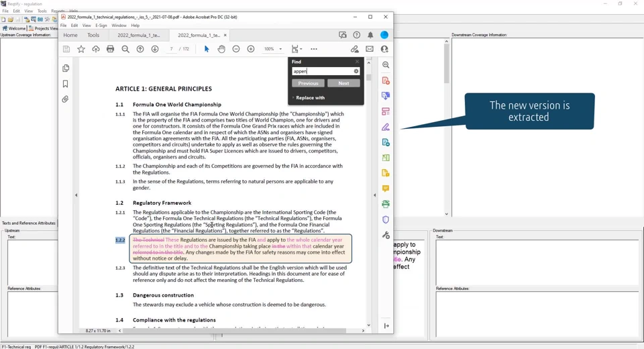The height and width of the screenshot is (349, 644).
Task: Switch to the Tools tab
Action: (93, 35)
